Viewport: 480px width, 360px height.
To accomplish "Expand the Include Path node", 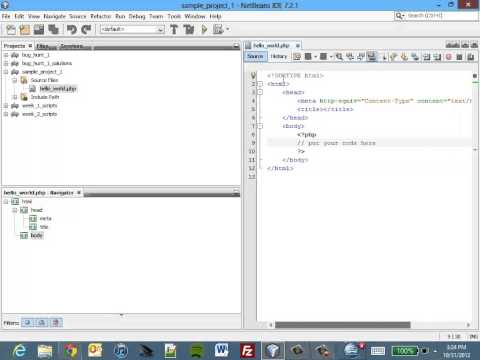I will pos(15,97).
